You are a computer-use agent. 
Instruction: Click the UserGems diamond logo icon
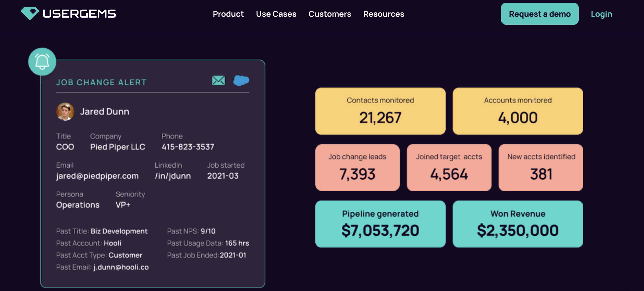point(29,13)
